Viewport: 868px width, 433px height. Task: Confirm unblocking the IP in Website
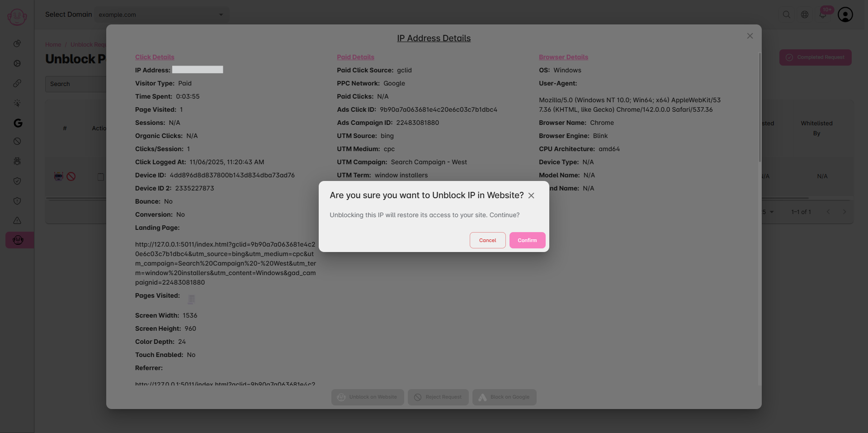tap(527, 240)
